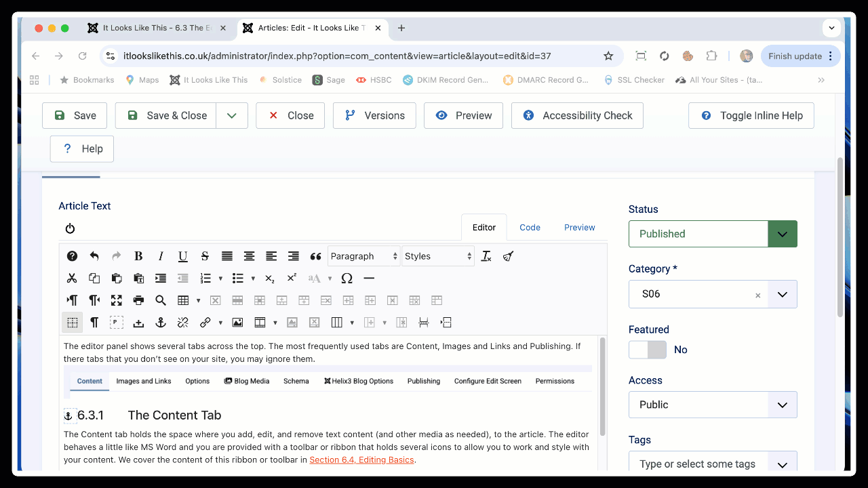Toggle the editor on/off power icon
The height and width of the screenshot is (488, 868).
(70, 228)
